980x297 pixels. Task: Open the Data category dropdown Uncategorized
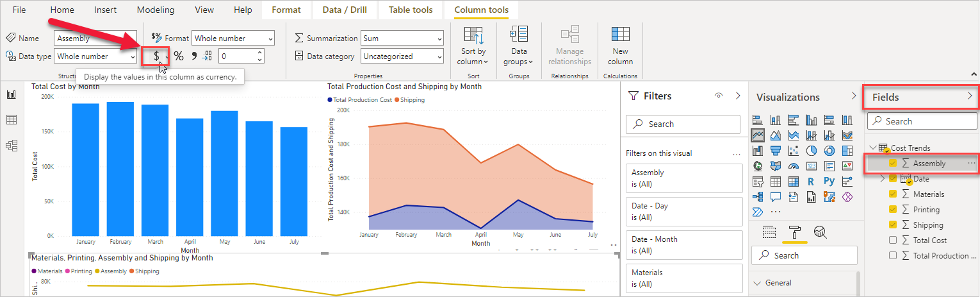pos(402,56)
